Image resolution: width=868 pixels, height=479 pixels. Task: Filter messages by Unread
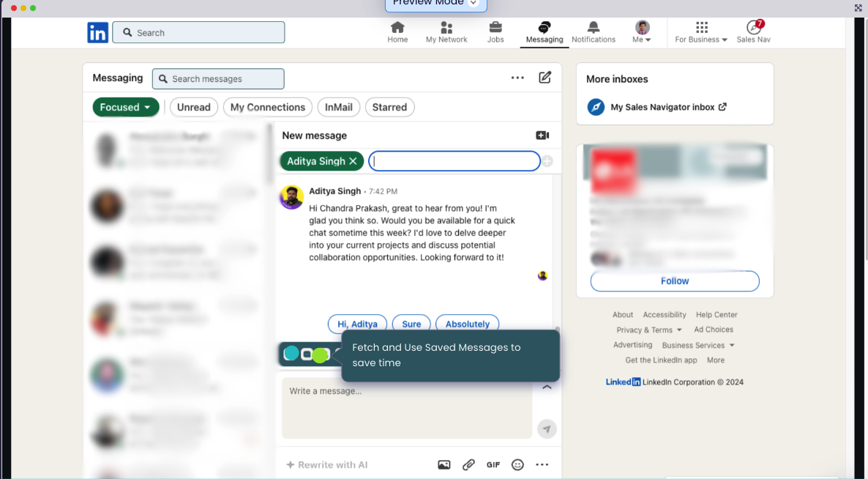pos(194,108)
